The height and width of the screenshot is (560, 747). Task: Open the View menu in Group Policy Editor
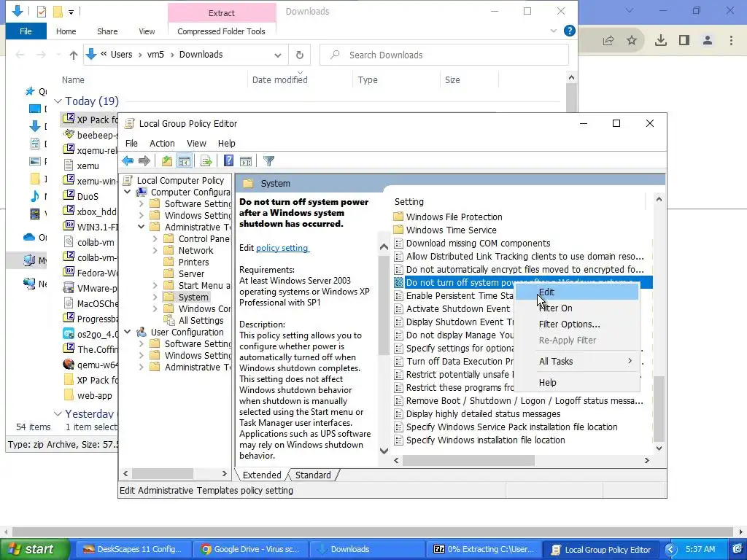pyautogui.click(x=196, y=144)
